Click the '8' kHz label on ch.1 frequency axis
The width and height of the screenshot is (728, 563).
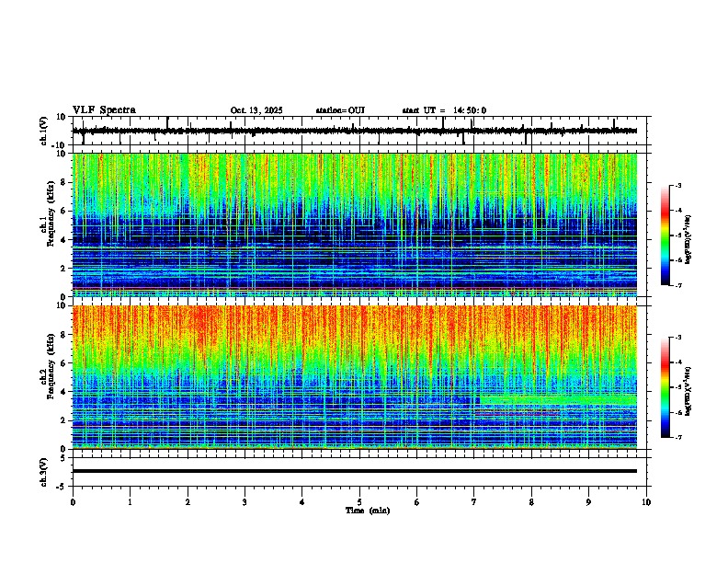pyautogui.click(x=64, y=182)
